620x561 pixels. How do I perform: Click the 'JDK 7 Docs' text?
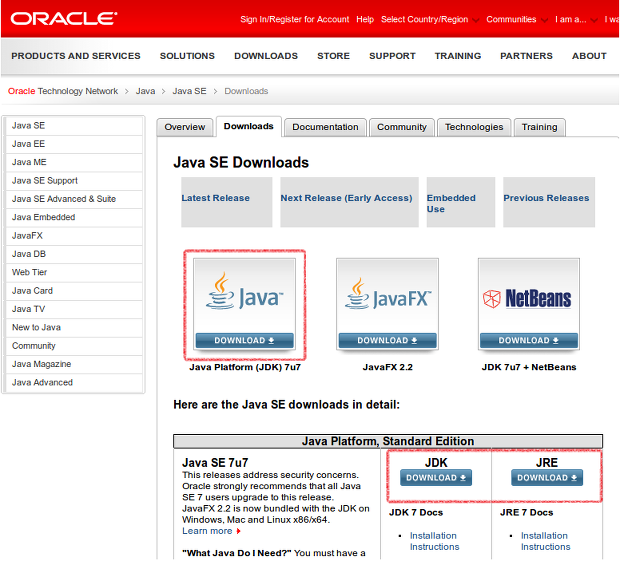point(416,513)
